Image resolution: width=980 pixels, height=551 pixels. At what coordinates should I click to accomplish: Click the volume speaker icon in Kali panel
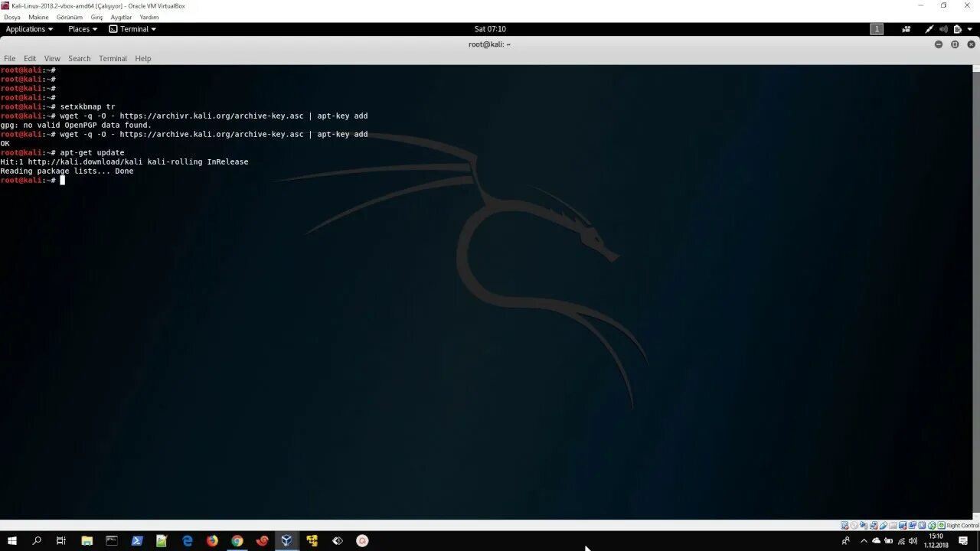coord(943,29)
